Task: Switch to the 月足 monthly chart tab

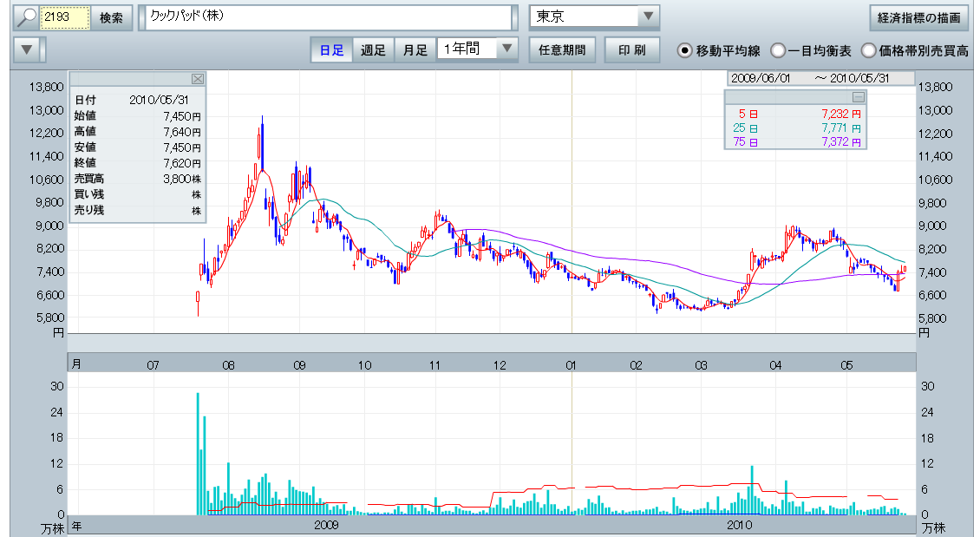Action: (415, 49)
